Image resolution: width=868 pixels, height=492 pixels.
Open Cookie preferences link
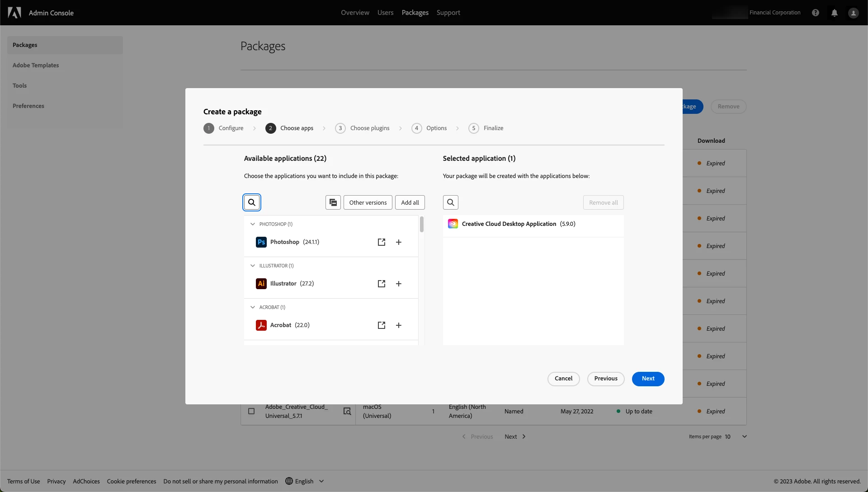(x=132, y=481)
